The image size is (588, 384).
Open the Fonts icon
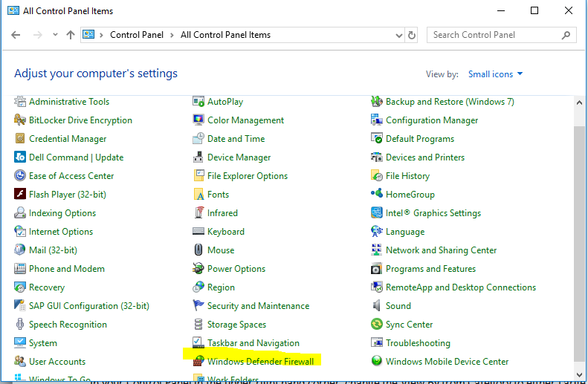tap(198, 195)
